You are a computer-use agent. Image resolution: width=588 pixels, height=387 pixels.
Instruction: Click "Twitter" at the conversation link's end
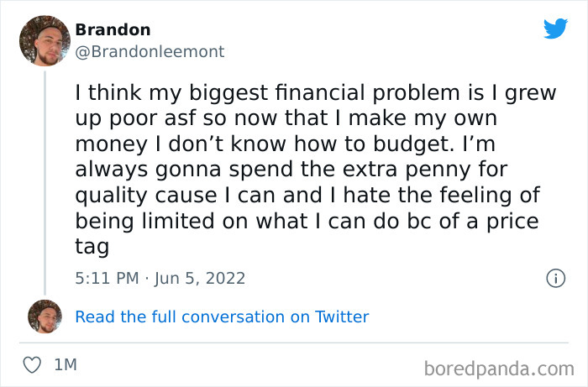click(339, 316)
